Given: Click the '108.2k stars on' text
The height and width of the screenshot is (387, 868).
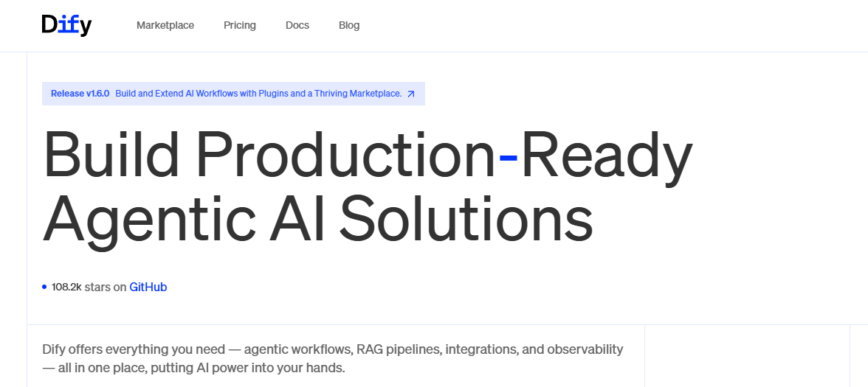Looking at the screenshot, I should pyautogui.click(x=89, y=287).
